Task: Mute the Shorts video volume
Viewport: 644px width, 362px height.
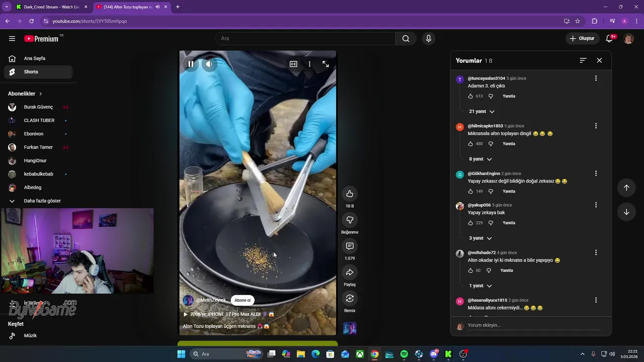Action: pyautogui.click(x=209, y=64)
